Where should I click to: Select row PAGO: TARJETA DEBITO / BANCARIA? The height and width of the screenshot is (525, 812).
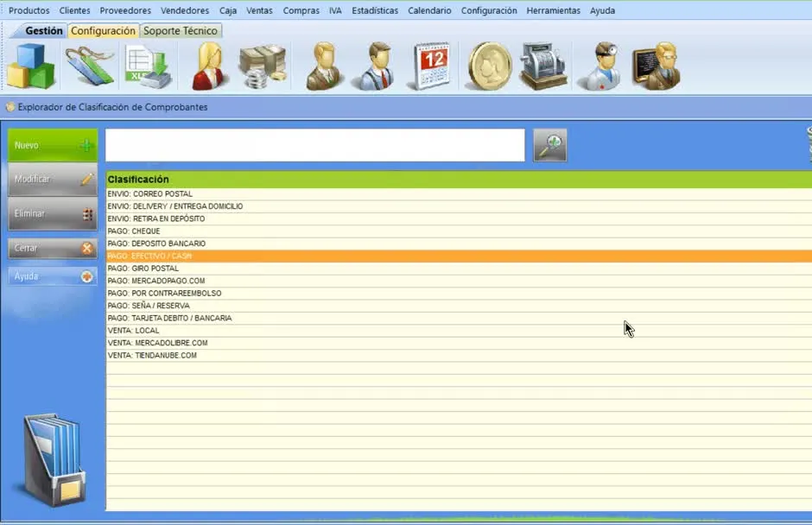[x=459, y=319]
